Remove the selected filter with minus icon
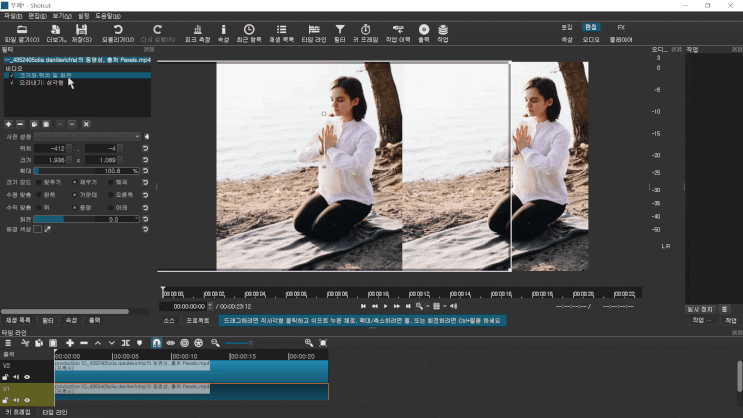Viewport: 743px width, 418px height. (20, 124)
